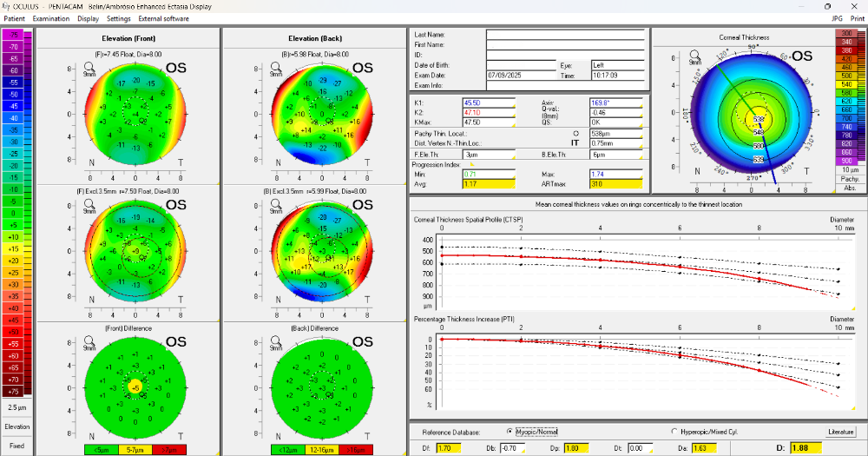
Task: Select Hyperopic/Mixed Cyl. reference database
Action: pos(674,431)
